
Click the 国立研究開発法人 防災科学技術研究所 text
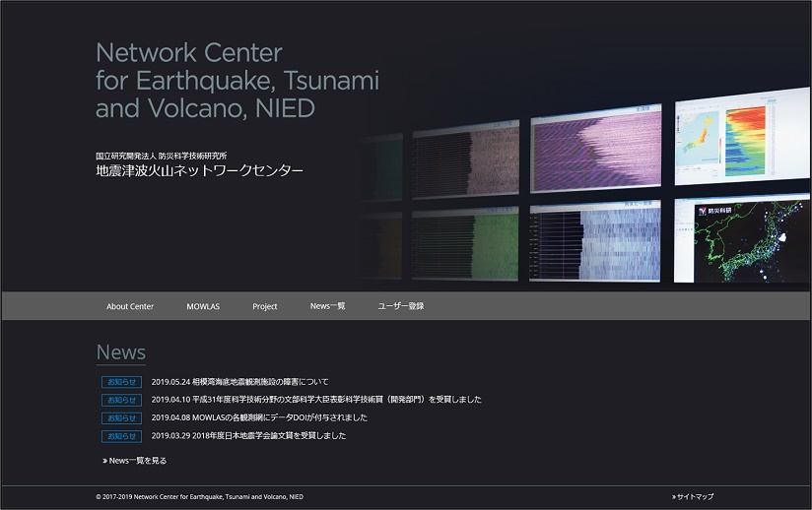pyautogui.click(x=161, y=156)
